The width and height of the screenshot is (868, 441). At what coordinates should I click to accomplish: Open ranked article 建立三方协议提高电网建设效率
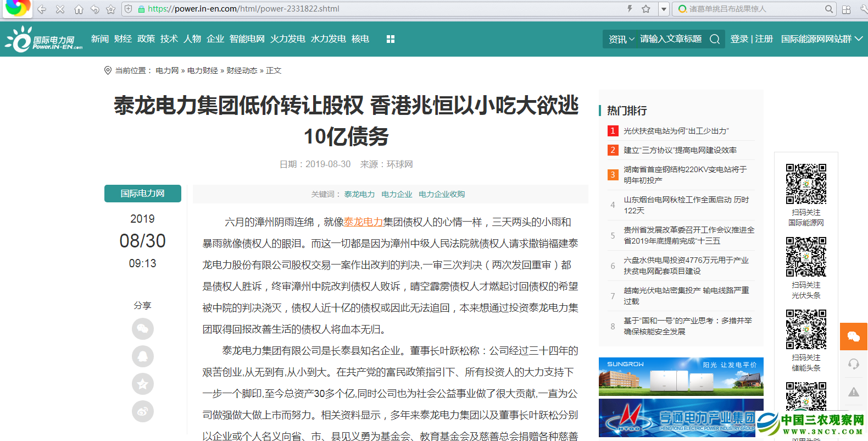[x=680, y=150]
